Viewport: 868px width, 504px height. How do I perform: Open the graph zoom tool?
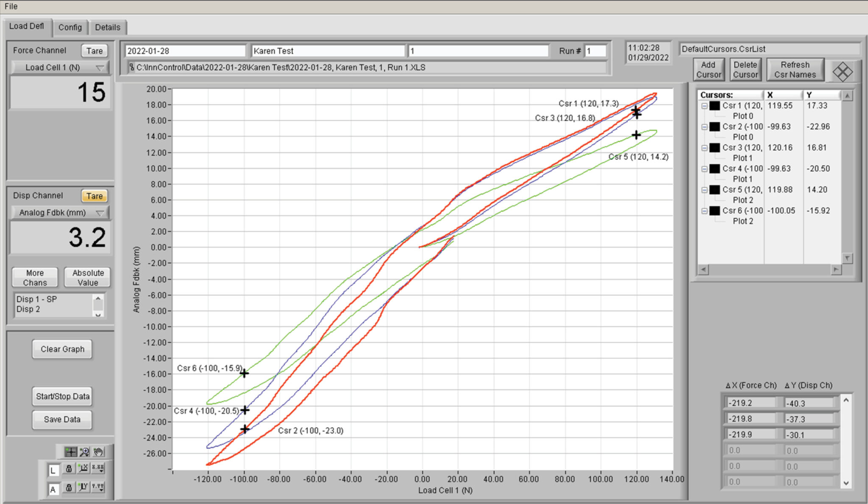point(84,452)
